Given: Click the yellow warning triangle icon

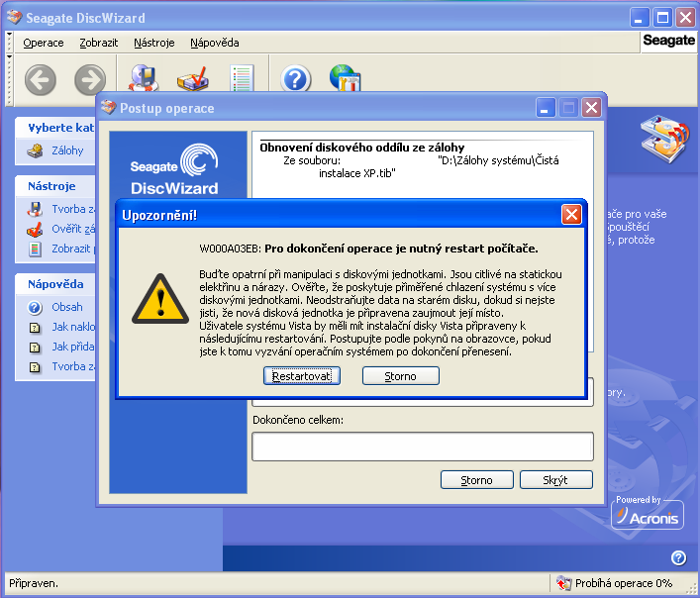Looking at the screenshot, I should click(x=160, y=299).
